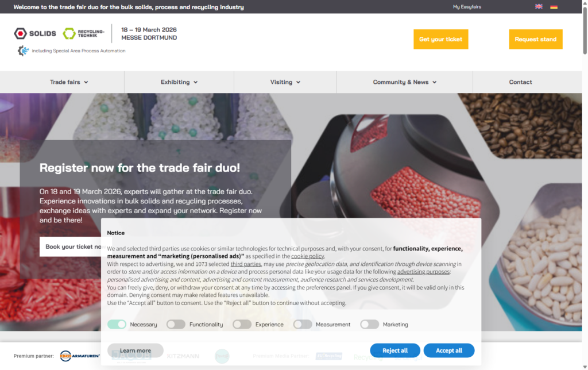
Task: Open the cookie policy link
Action: [308, 256]
